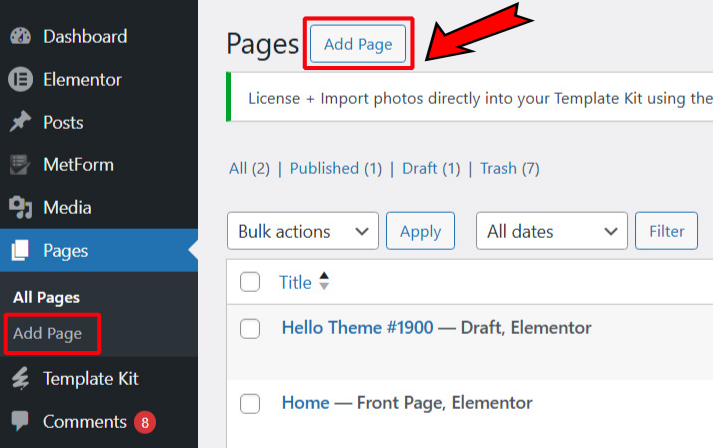The image size is (713, 448).
Task: Click the Apply button
Action: 420,231
